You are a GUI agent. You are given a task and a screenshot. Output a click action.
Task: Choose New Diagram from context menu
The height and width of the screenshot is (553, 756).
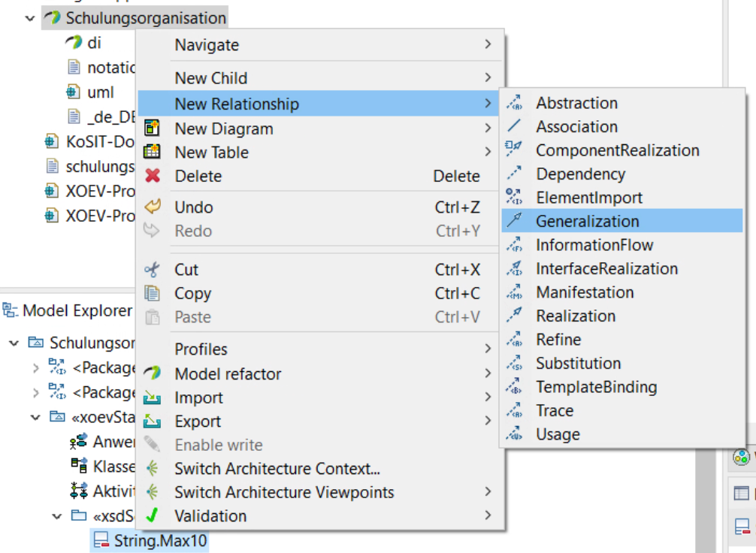(x=319, y=128)
